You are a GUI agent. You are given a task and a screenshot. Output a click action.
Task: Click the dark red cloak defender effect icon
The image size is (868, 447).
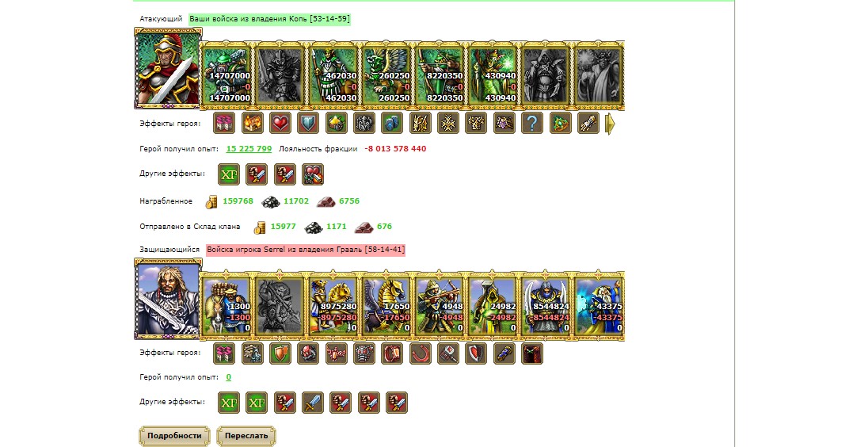pyautogui.click(x=532, y=353)
